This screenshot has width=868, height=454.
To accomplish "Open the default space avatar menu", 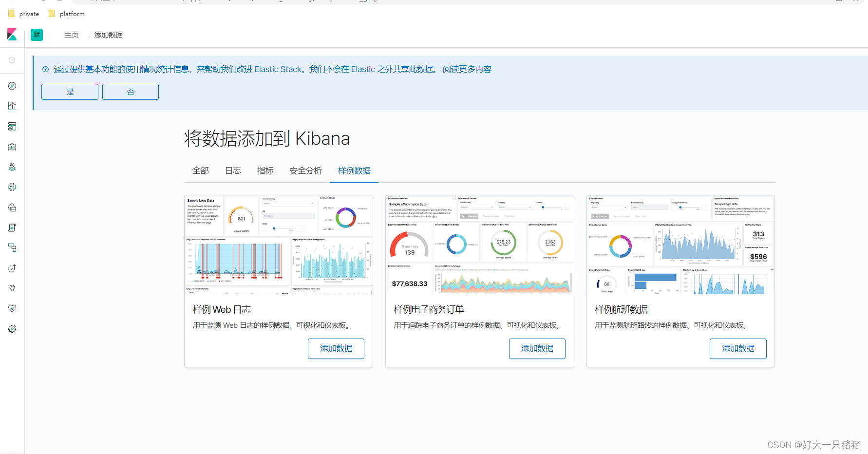I will 37,35.
